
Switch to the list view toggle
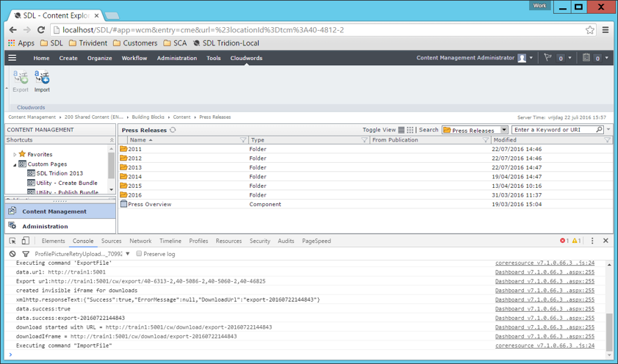point(401,130)
